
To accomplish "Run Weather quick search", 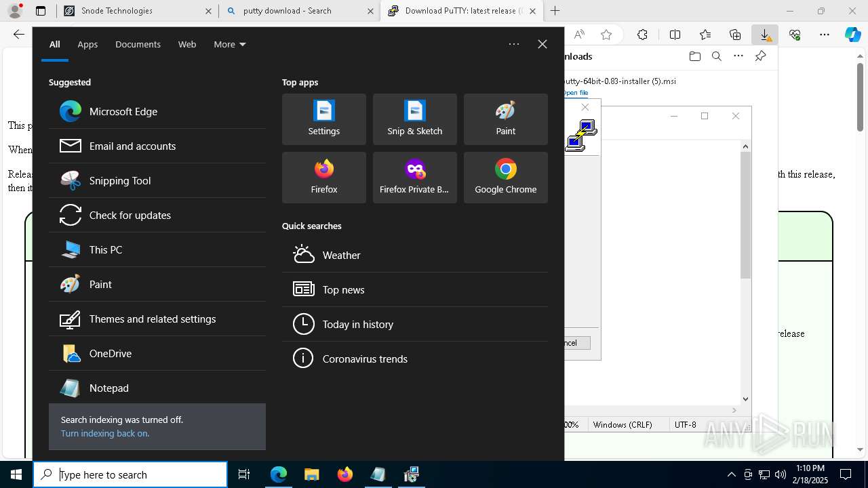I will point(415,255).
